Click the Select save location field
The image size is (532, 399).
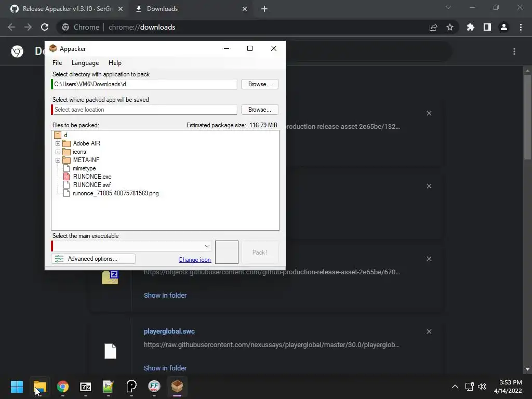coord(144,110)
